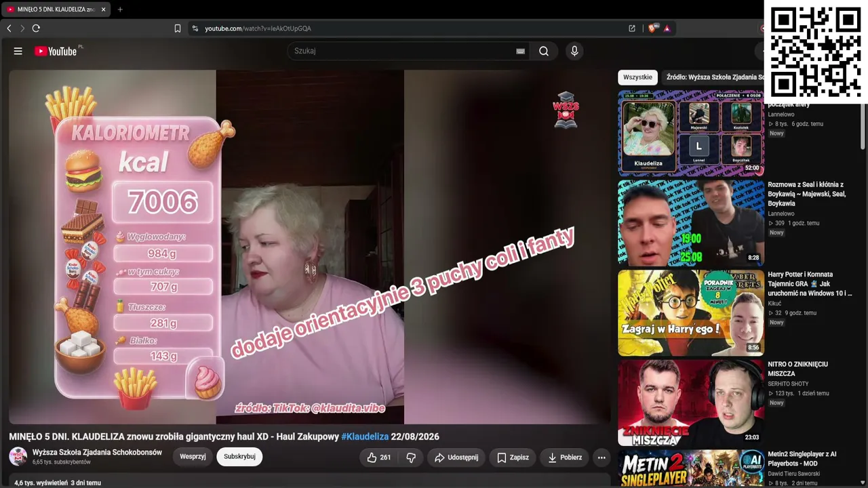Open the SERHITO SHOTY channel name
Screen dimensions: 868x488
coord(789,384)
